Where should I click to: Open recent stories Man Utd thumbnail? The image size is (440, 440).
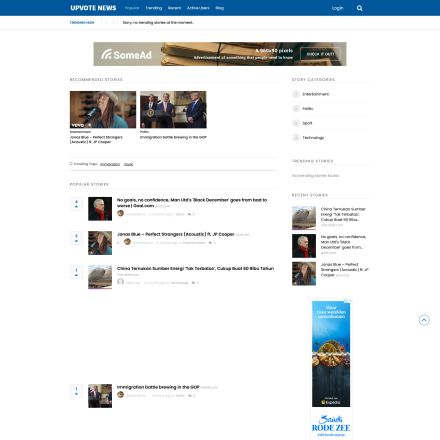coord(304,246)
